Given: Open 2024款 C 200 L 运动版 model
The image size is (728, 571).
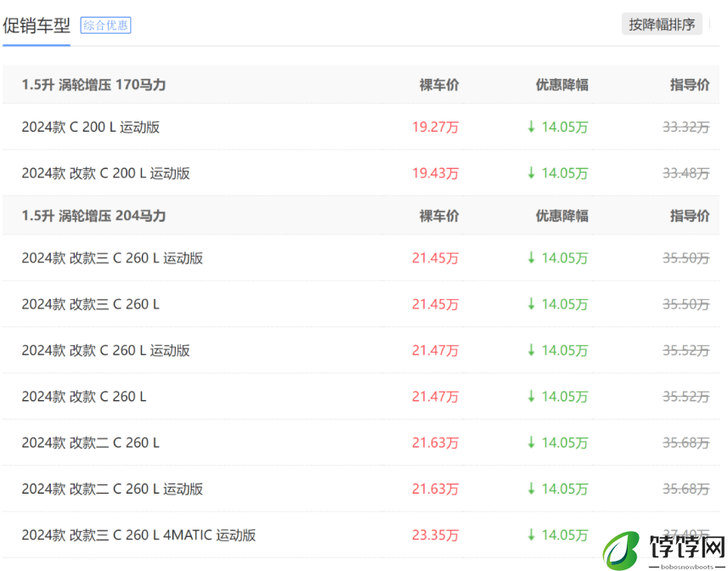Looking at the screenshot, I should tap(91, 127).
